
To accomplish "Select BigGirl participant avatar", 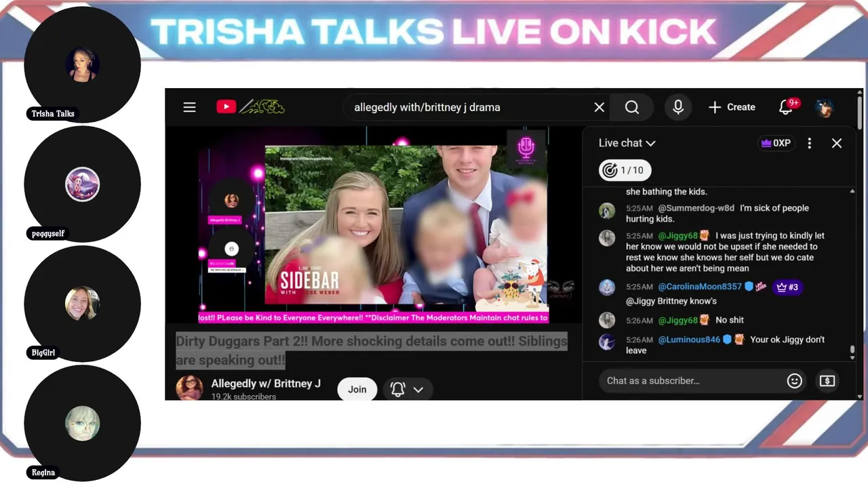I will coord(82,304).
